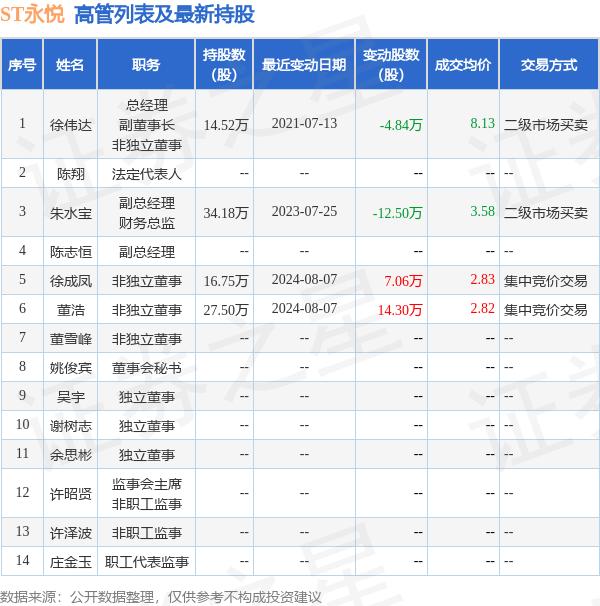This screenshot has height=606, width=600.
Task: Click 朱水宝's holding 34.18万
Action: (226, 213)
